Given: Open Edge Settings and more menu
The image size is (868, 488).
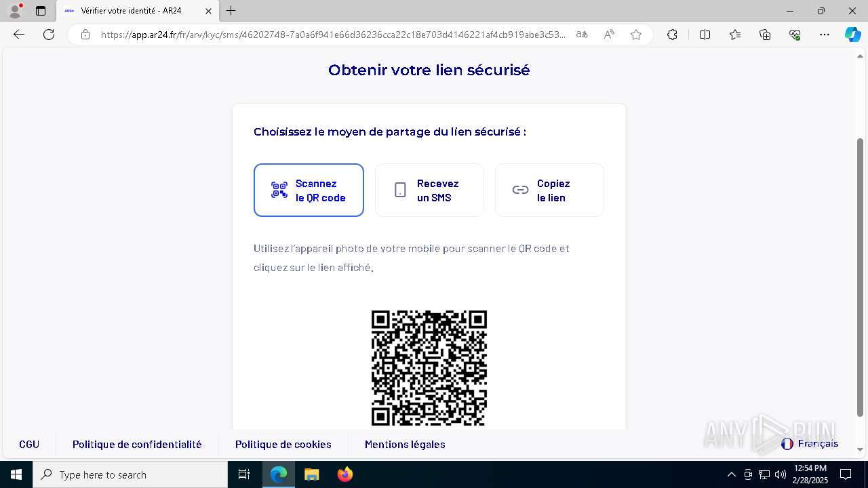Looking at the screenshot, I should [x=825, y=35].
